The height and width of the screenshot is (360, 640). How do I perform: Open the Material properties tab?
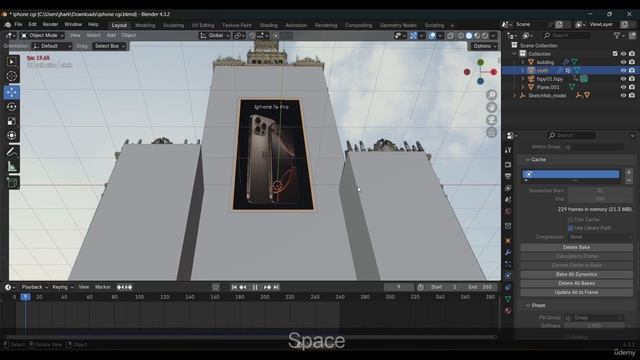click(x=508, y=311)
